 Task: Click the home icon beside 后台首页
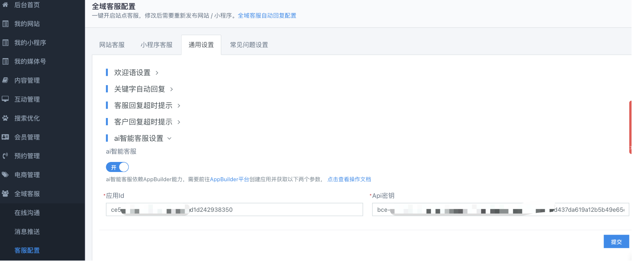click(x=5, y=5)
